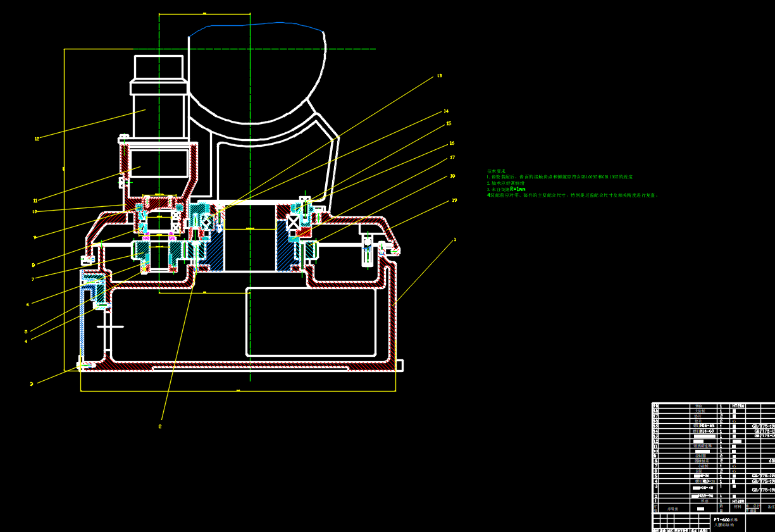Click part label 11 on the left
This screenshot has width=775, height=532.
[x=35, y=201]
